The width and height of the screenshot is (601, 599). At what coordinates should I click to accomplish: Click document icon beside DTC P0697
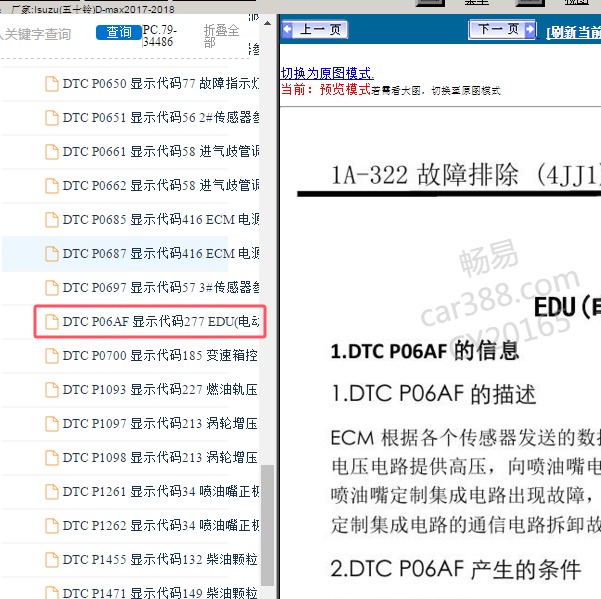52,288
